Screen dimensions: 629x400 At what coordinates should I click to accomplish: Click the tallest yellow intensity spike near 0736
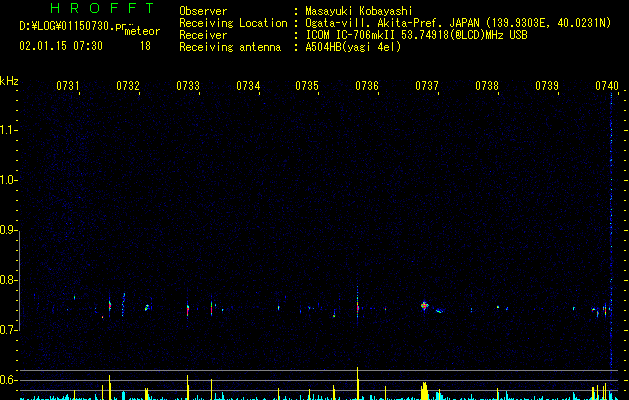pyautogui.click(x=357, y=383)
